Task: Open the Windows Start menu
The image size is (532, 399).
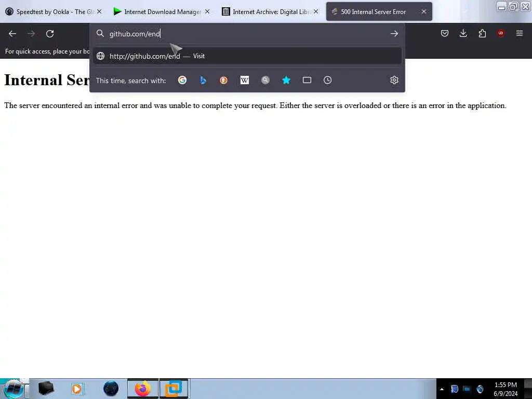Action: tap(14, 389)
